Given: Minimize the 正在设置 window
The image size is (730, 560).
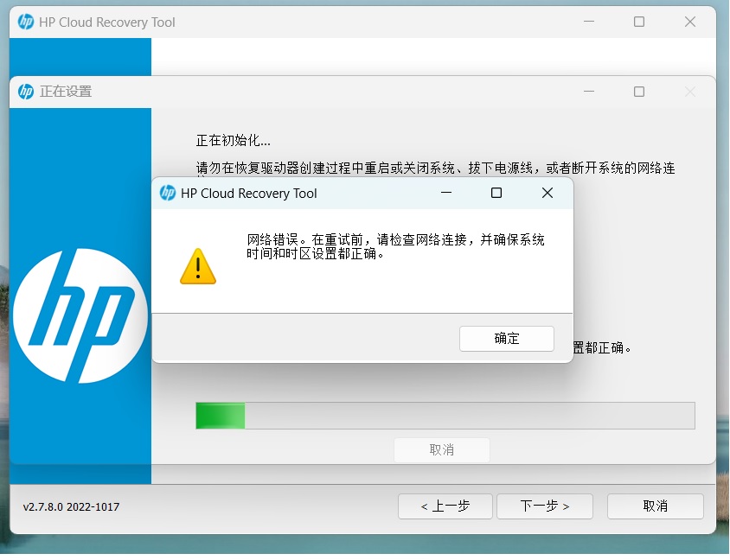Looking at the screenshot, I should 588,92.
